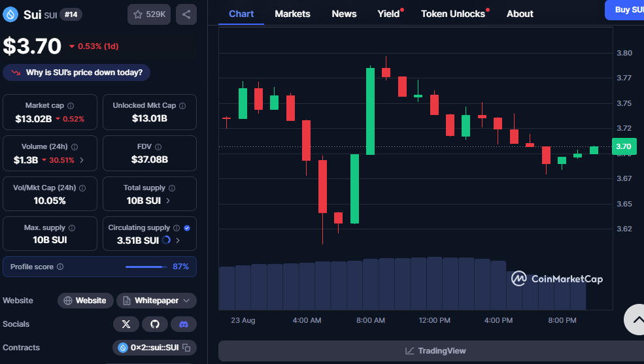Image resolution: width=644 pixels, height=364 pixels.
Task: Click the star watchlist button showing 529K
Action: click(x=149, y=14)
